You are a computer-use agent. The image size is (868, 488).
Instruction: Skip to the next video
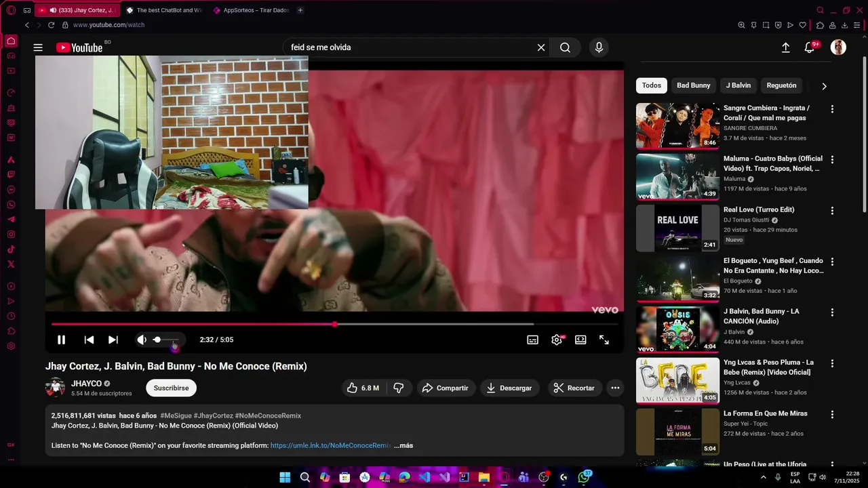(113, 340)
